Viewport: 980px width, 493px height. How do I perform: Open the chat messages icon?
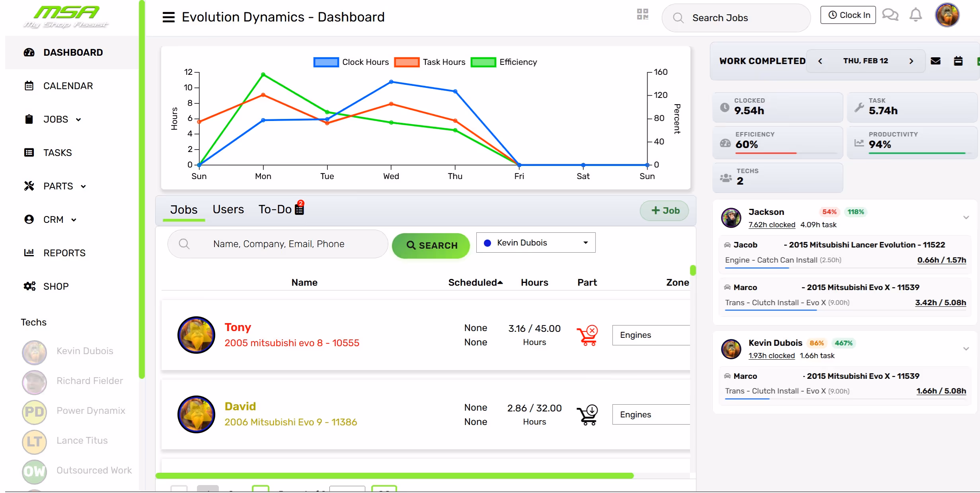click(x=890, y=15)
